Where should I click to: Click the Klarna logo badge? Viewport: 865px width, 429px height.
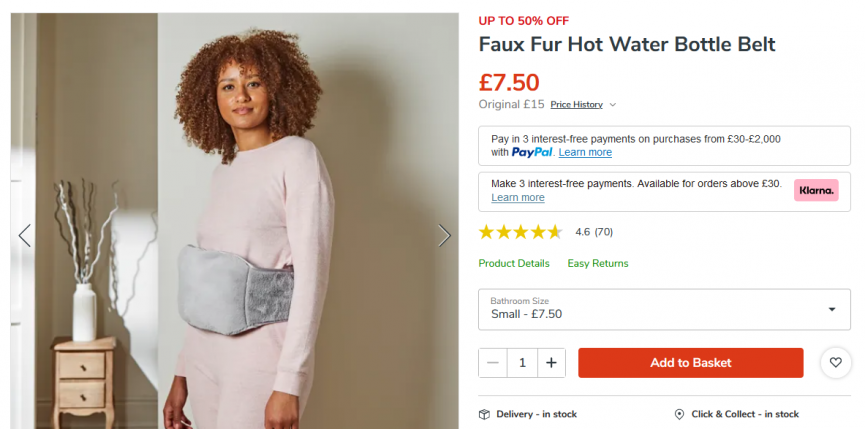tap(816, 190)
